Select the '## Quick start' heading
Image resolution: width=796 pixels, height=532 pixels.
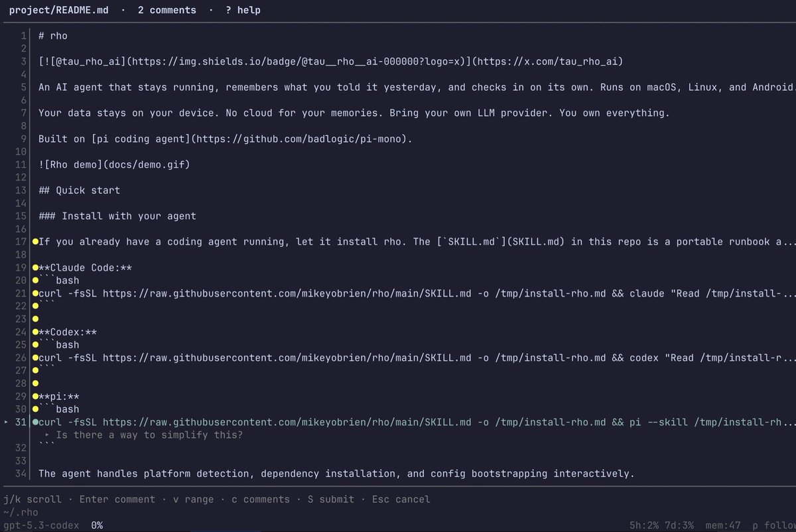coord(80,190)
